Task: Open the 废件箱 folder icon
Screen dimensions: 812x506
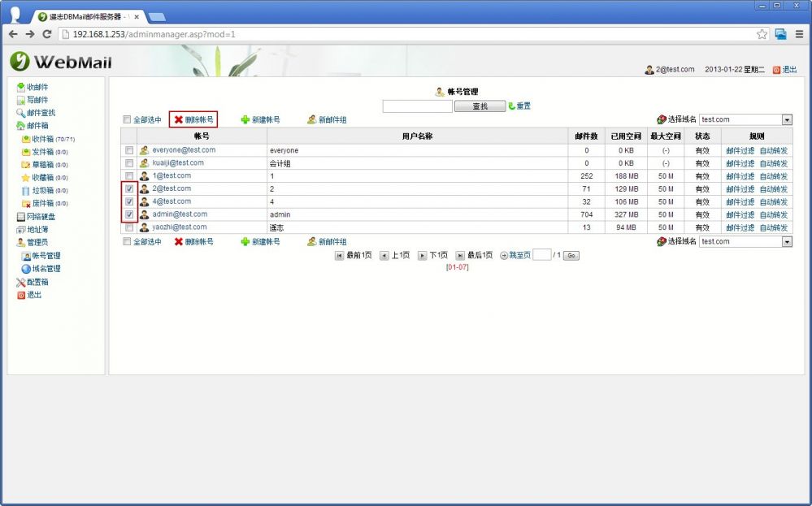Action: [26, 203]
